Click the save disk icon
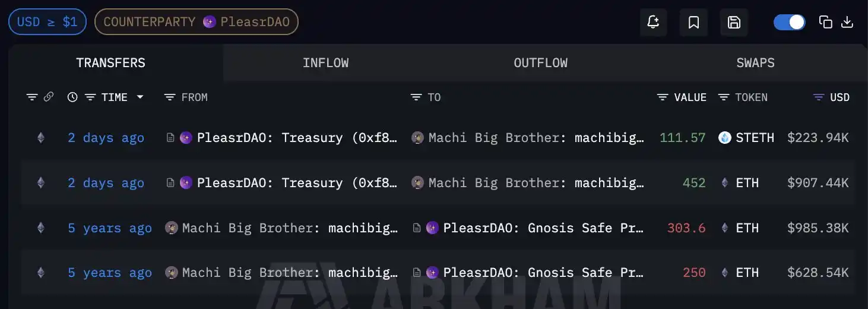 [734, 23]
